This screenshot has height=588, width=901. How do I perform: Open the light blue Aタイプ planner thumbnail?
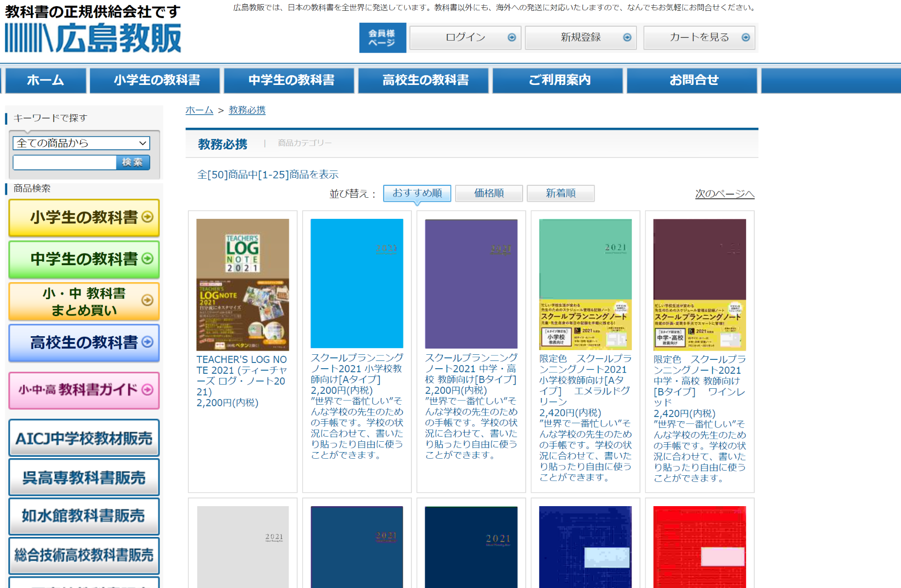[357, 284]
